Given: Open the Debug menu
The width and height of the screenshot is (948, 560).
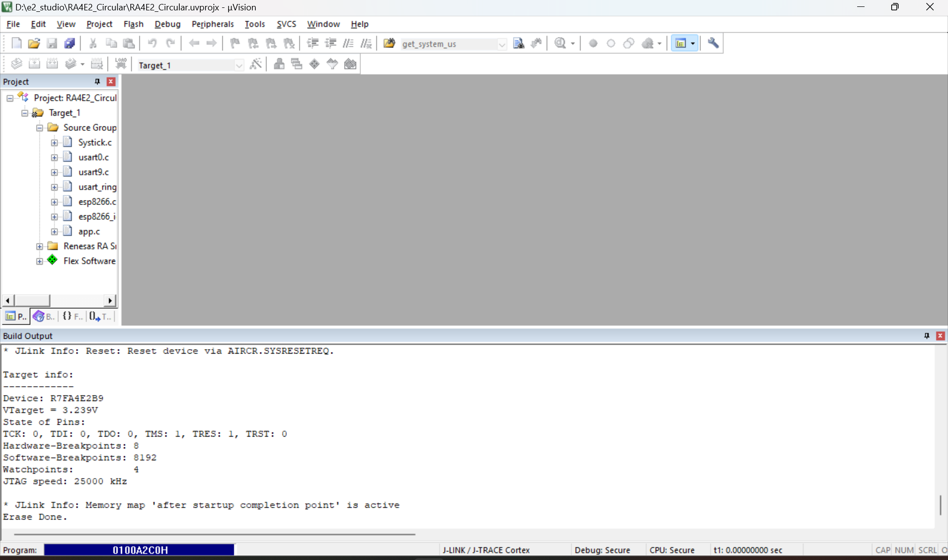Looking at the screenshot, I should click(x=167, y=24).
